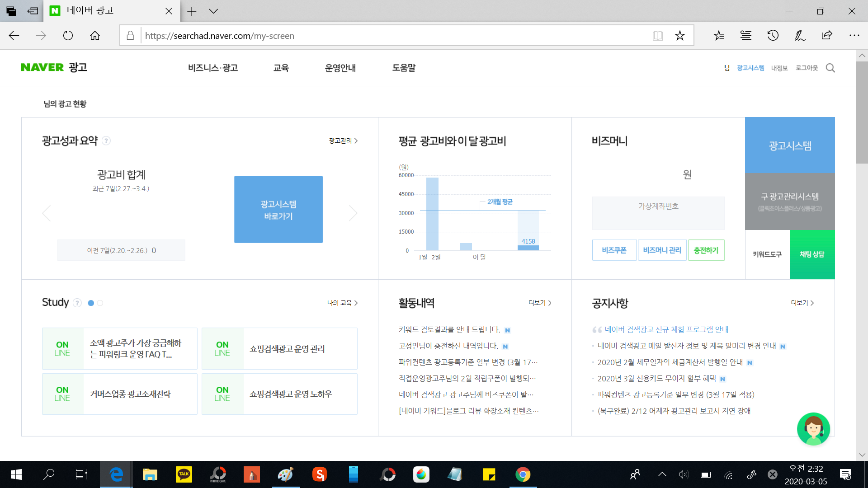
Task: Click 로그아웃 to sign out
Action: pos(807,68)
